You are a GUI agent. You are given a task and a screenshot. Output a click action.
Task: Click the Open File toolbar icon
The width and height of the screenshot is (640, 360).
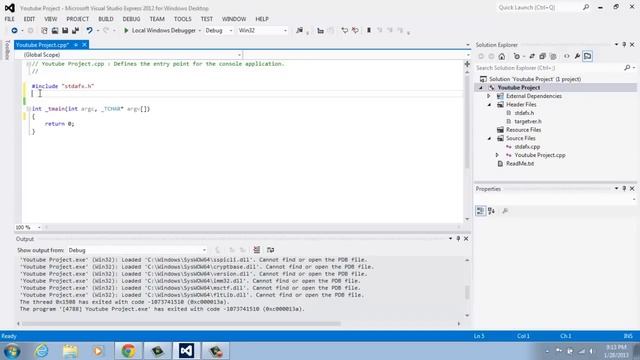point(55,31)
